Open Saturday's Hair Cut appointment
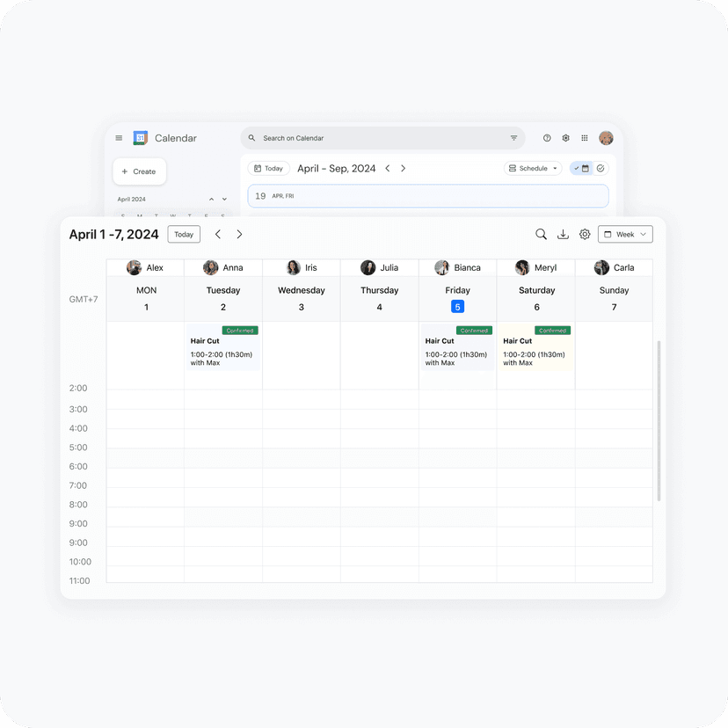Image resolution: width=728 pixels, height=728 pixels. [x=535, y=347]
